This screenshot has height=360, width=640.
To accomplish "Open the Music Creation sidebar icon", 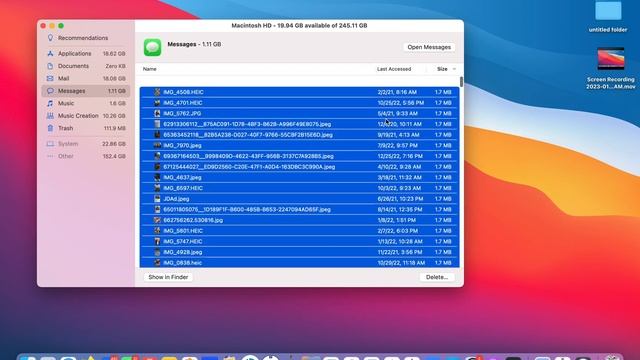I will (50, 116).
